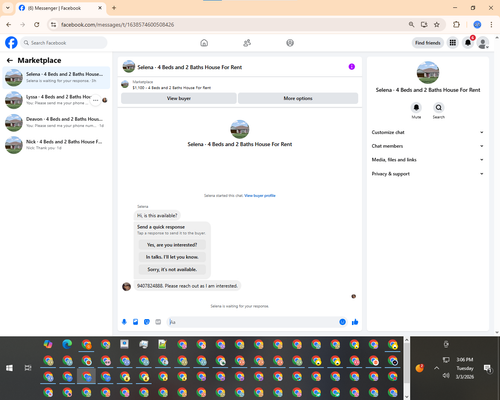Screen dimensions: 500x400
Task: Expand the Chat members section
Action: pos(428,146)
